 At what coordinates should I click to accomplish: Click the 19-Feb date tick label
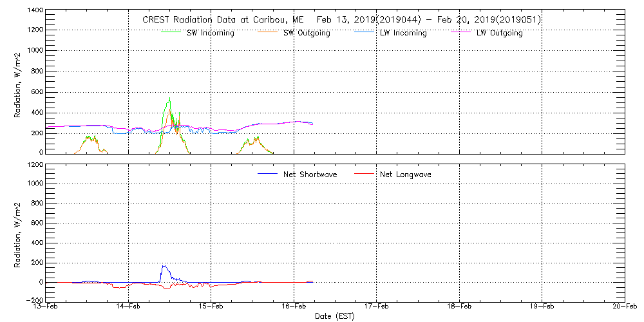coord(542,307)
